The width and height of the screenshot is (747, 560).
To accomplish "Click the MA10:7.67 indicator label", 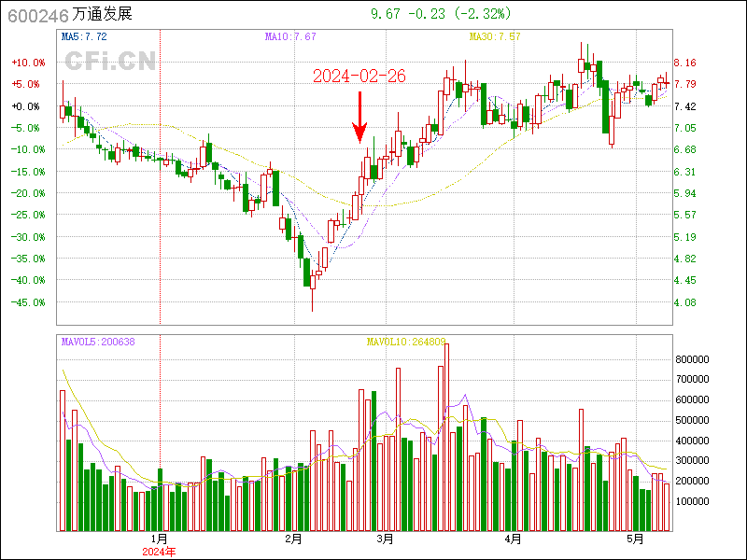I will tap(290, 36).
